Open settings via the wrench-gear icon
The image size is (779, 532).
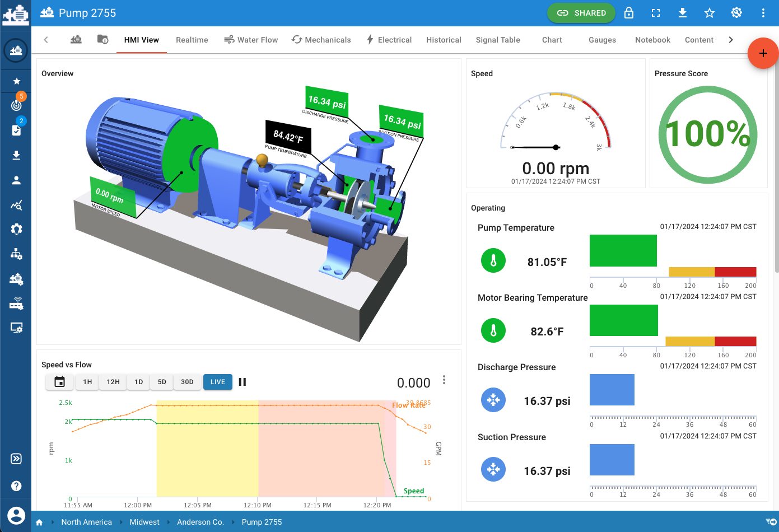pos(736,12)
